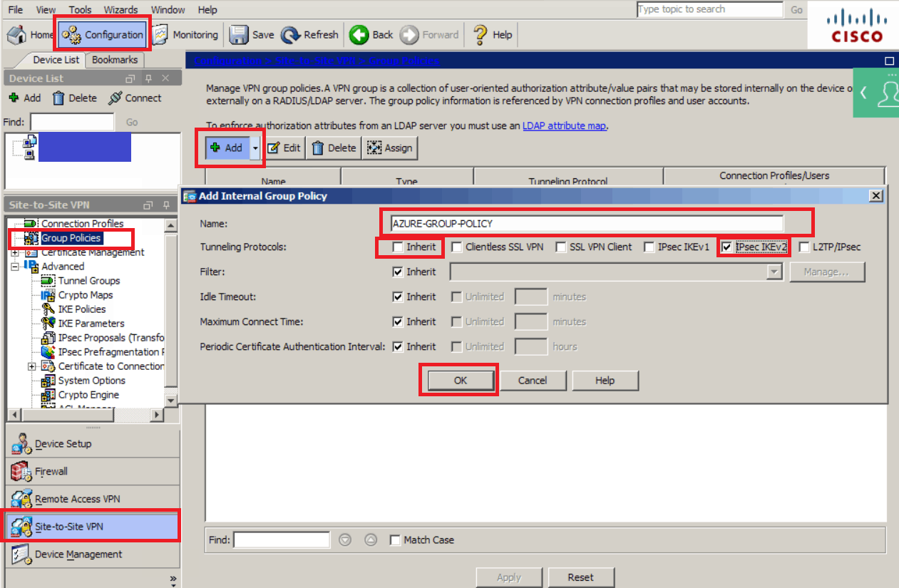899x588 pixels.
Task: Switch to the Monitoring view
Action: (185, 35)
